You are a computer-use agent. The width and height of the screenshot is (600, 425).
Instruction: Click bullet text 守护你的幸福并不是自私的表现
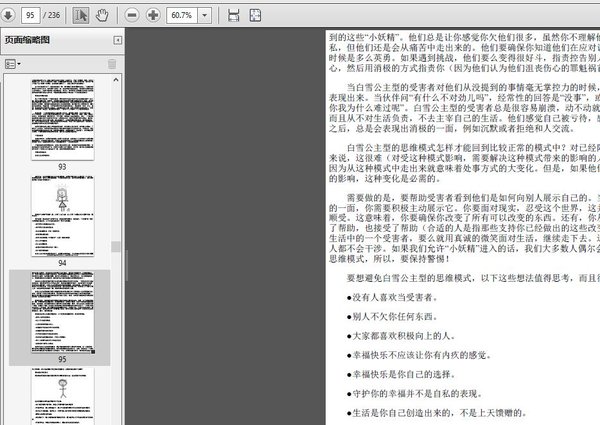click(x=414, y=394)
